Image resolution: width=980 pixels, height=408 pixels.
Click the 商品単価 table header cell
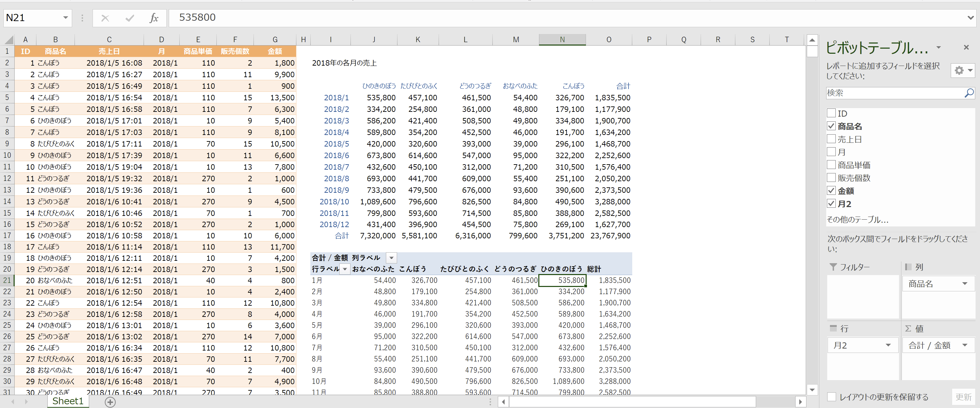198,51
